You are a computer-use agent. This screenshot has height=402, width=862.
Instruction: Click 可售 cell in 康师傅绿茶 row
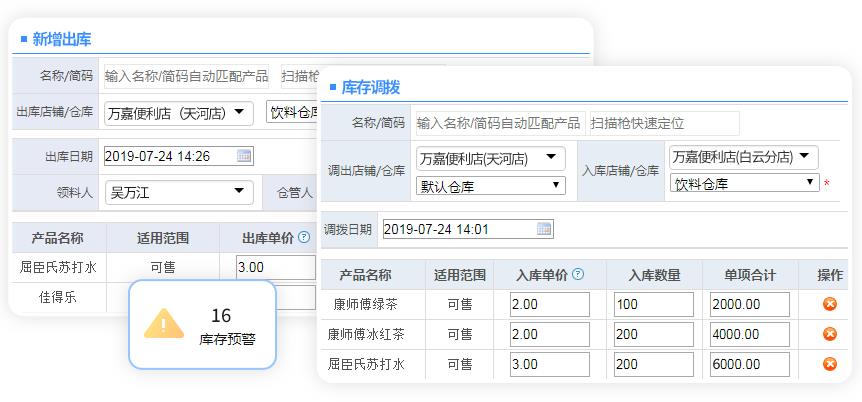pyautogui.click(x=460, y=304)
